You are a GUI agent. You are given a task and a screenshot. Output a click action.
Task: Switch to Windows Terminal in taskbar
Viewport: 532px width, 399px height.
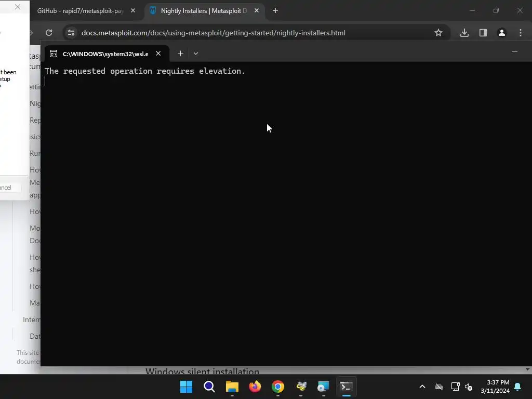point(346,387)
